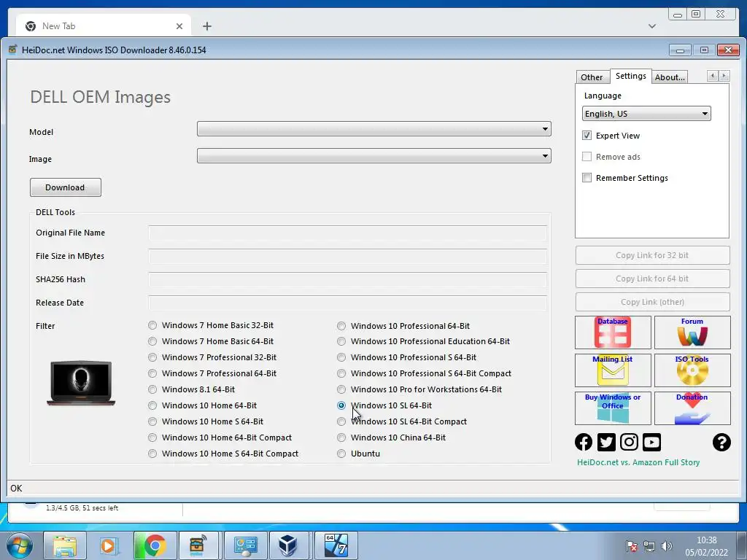Select Windows 10 SL 64-Bit Compact filter
This screenshot has height=560, width=747.
[x=341, y=422]
